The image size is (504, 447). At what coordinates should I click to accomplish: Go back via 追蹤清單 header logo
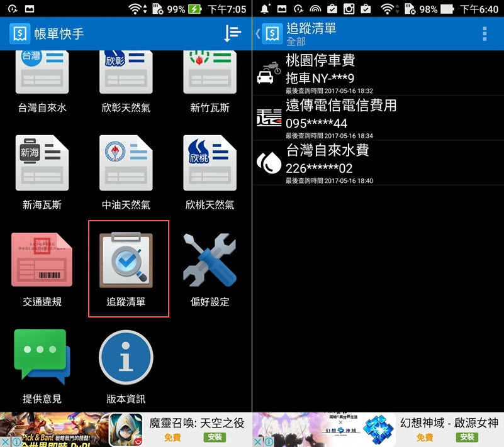point(272,33)
